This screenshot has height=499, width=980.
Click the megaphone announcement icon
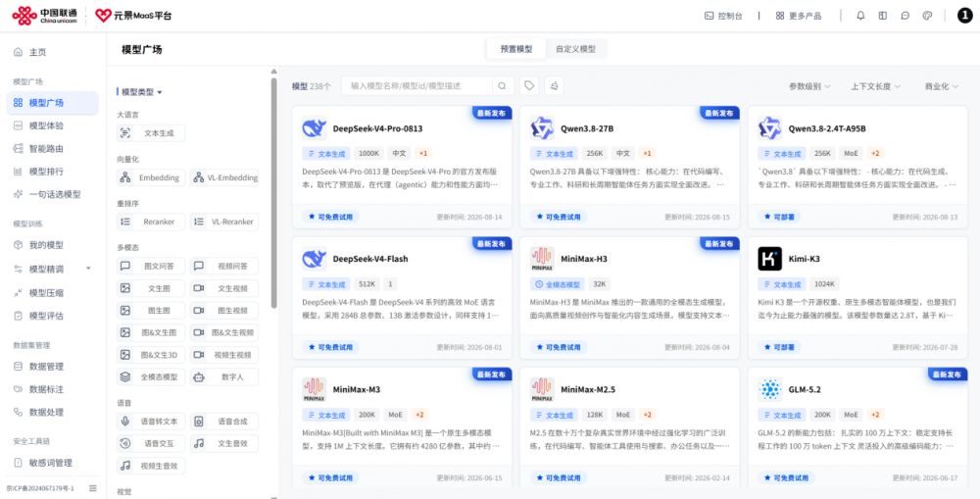coord(554,85)
